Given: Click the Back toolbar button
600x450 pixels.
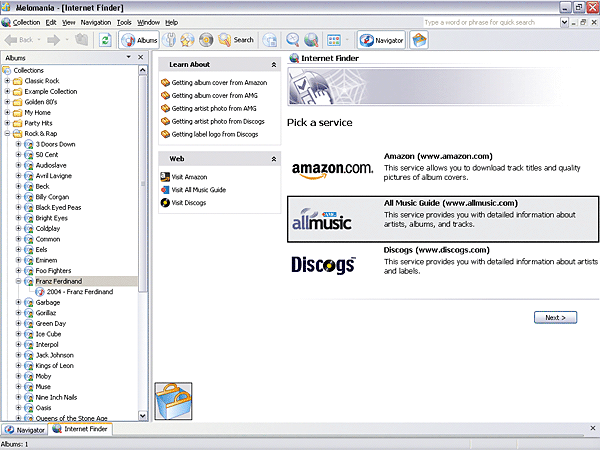Looking at the screenshot, I should 19,40.
